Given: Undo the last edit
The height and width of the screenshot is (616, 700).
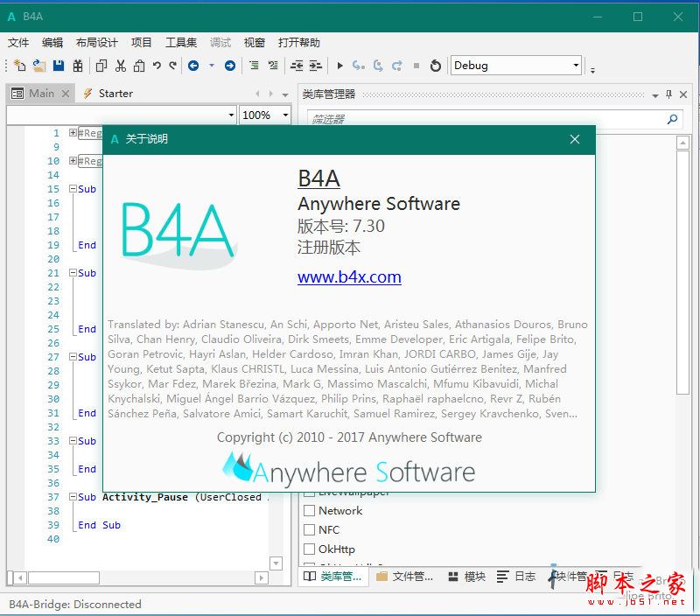Looking at the screenshot, I should coord(157,66).
